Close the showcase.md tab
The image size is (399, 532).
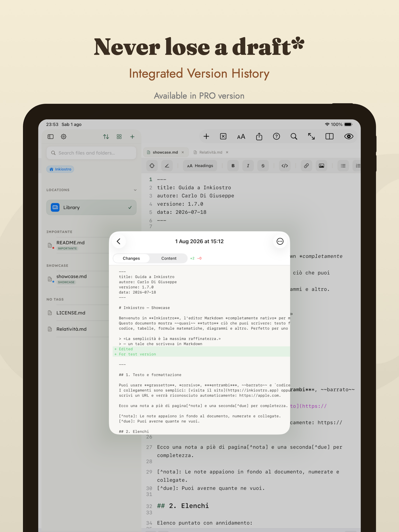[x=183, y=152]
